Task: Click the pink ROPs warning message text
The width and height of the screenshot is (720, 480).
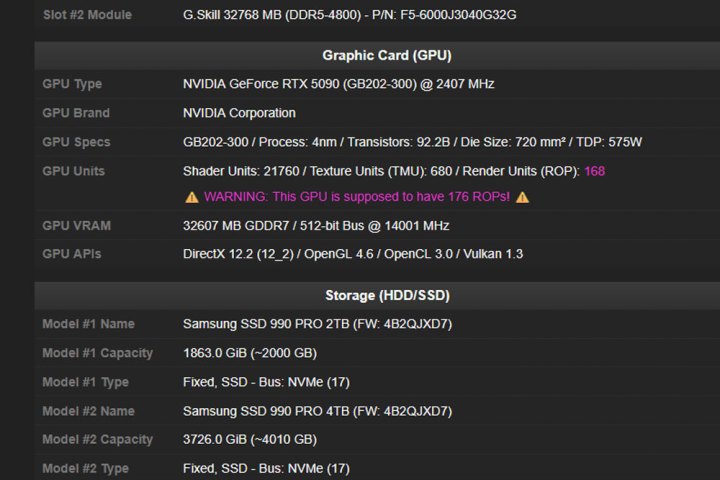Action: click(357, 197)
